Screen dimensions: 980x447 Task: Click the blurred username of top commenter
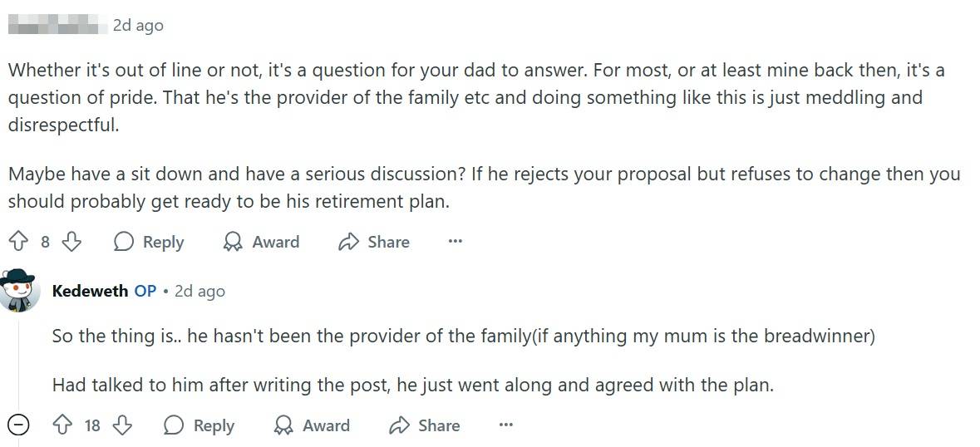(57, 25)
